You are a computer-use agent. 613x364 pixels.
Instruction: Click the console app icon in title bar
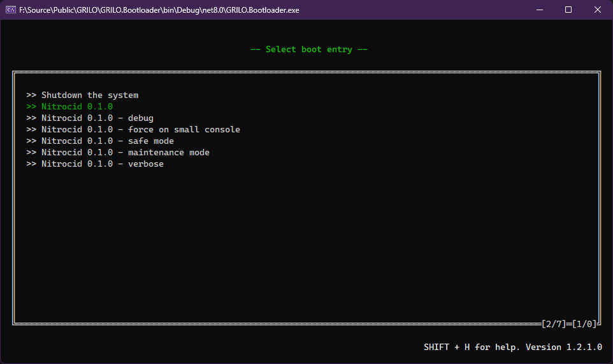(11, 10)
